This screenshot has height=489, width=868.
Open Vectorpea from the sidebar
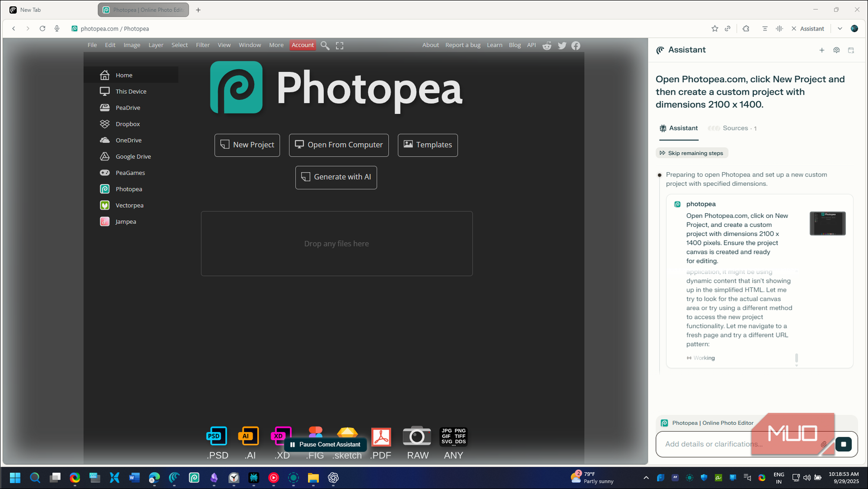coord(129,205)
